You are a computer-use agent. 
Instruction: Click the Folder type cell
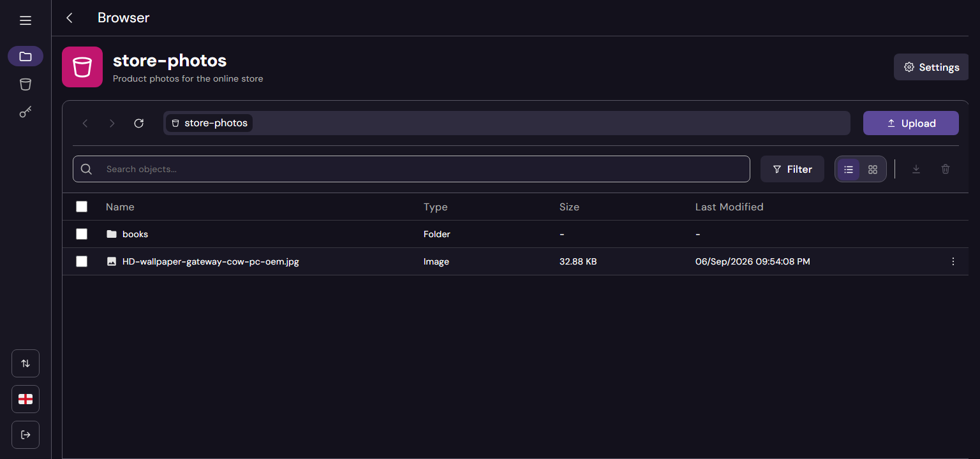(437, 234)
